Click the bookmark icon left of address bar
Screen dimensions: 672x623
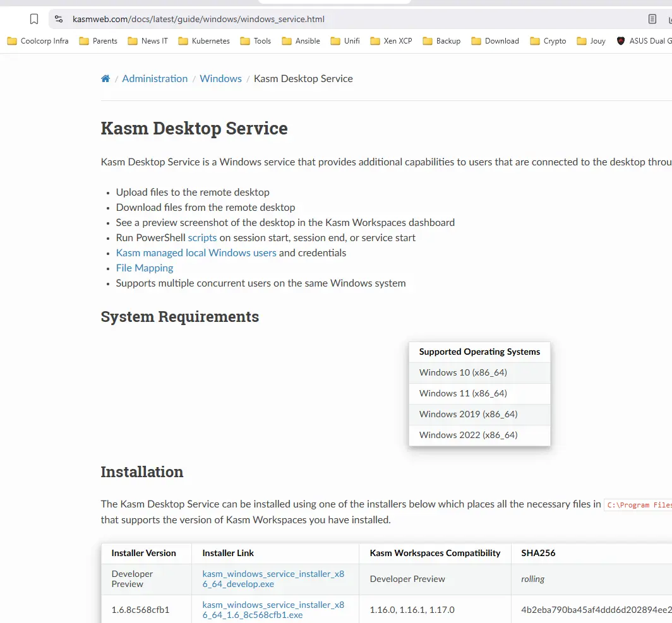[34, 19]
